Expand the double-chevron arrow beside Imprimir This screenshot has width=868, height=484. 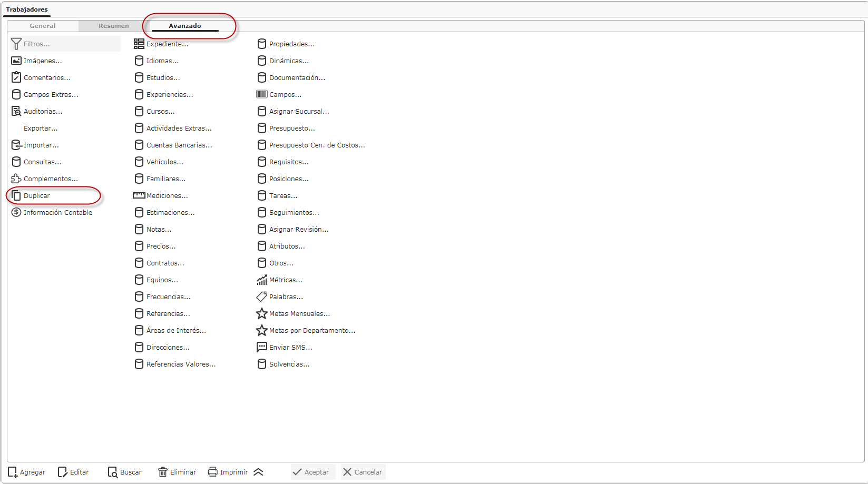[258, 472]
